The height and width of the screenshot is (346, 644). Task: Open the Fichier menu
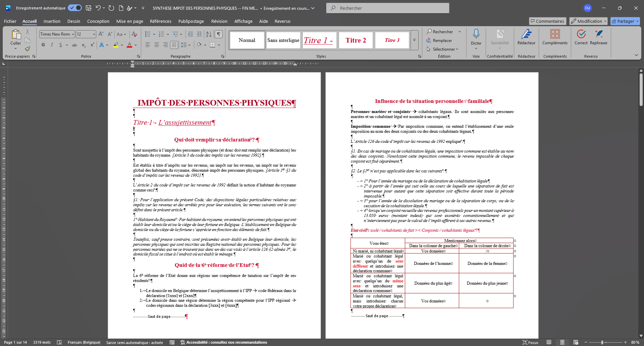[x=10, y=21]
